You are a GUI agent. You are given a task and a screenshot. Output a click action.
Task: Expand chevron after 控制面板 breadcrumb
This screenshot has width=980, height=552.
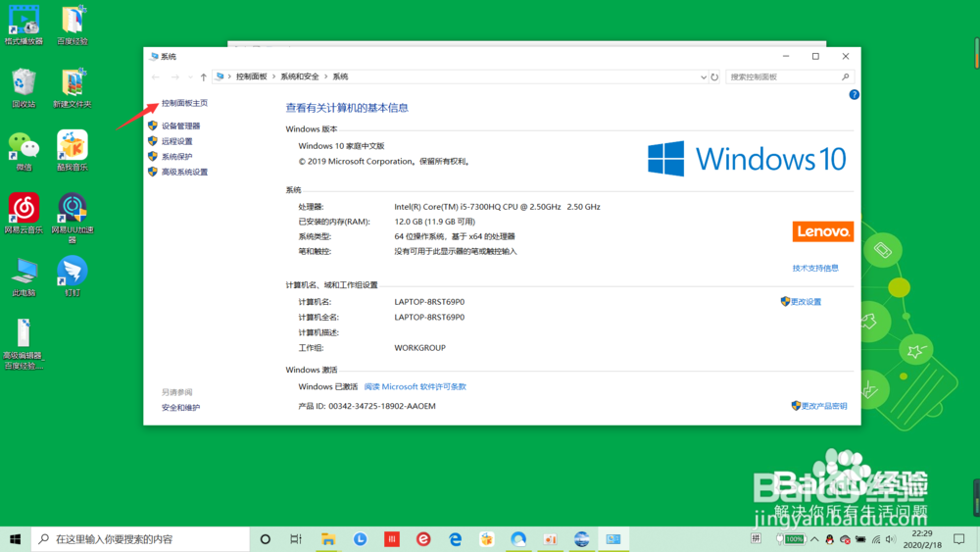(x=273, y=76)
